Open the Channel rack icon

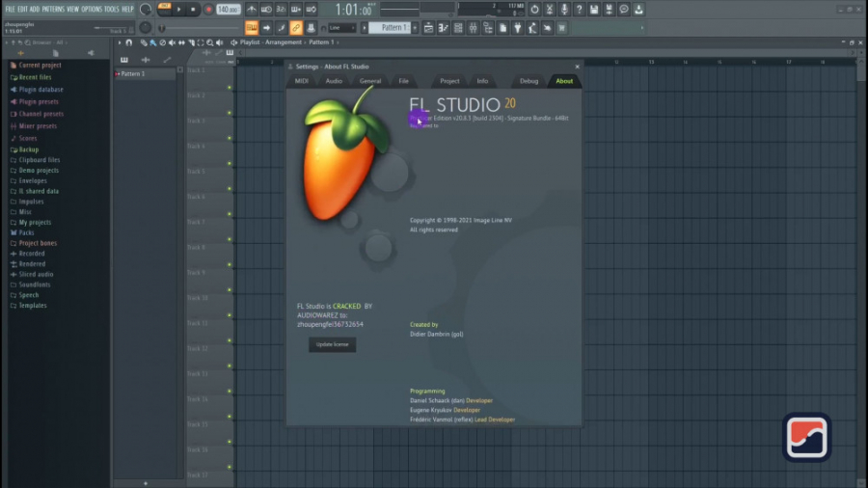(x=458, y=28)
